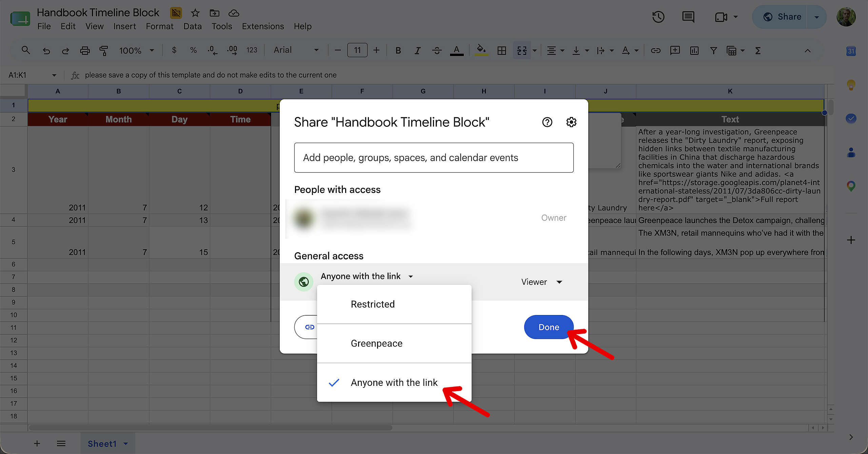
Task: Show all sheets list button
Action: tap(61, 443)
